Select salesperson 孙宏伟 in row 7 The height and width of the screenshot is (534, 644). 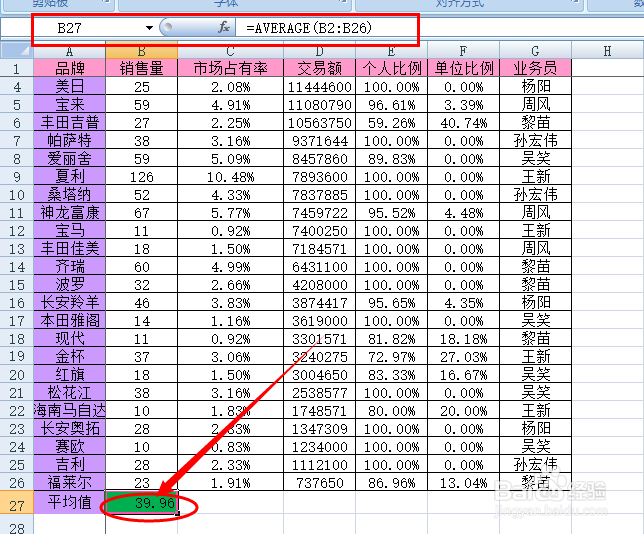[x=535, y=140]
